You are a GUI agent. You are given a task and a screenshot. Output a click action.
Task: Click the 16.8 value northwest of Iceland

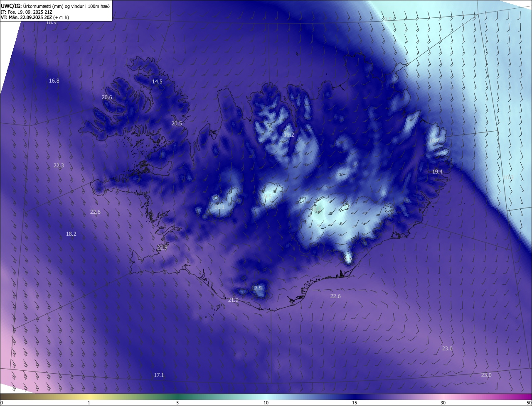(x=54, y=81)
